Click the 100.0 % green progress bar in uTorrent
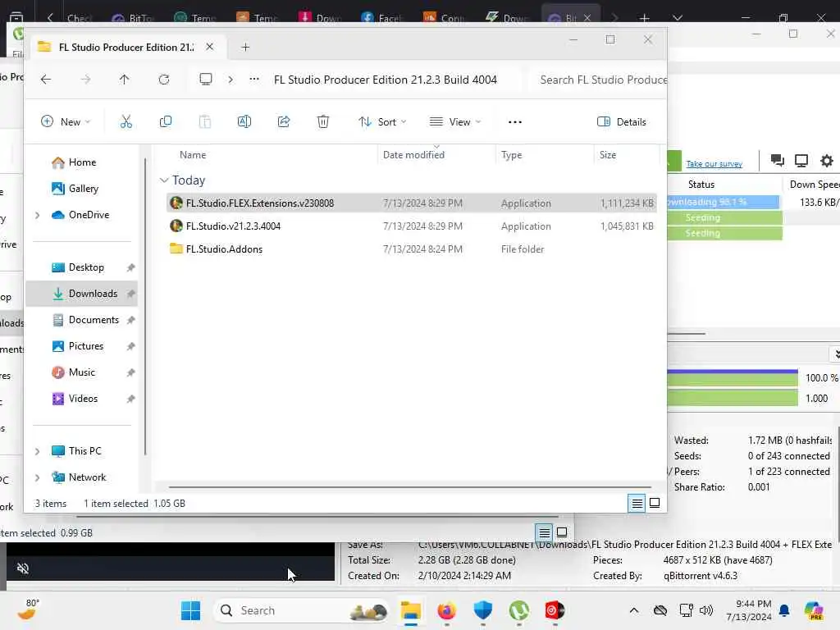This screenshot has width=840, height=630. pyautogui.click(x=733, y=378)
